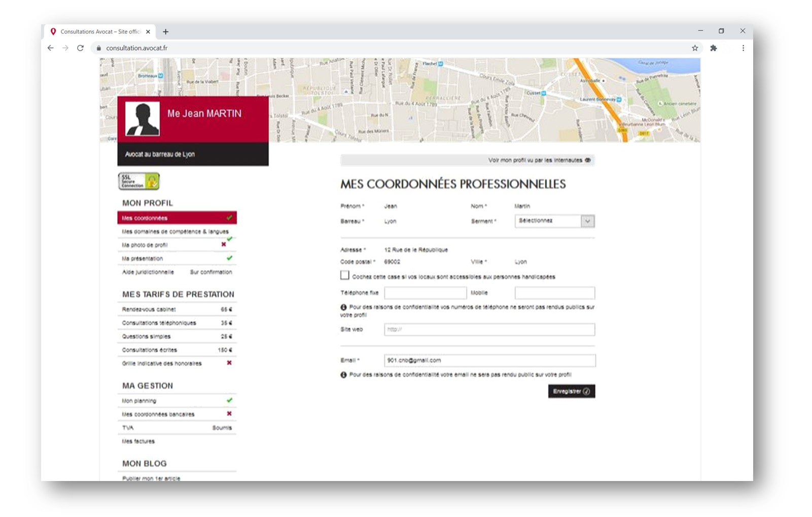Open Rendez-vous cabinet tariff
This screenshot has width=812, height=517.
coord(177,309)
